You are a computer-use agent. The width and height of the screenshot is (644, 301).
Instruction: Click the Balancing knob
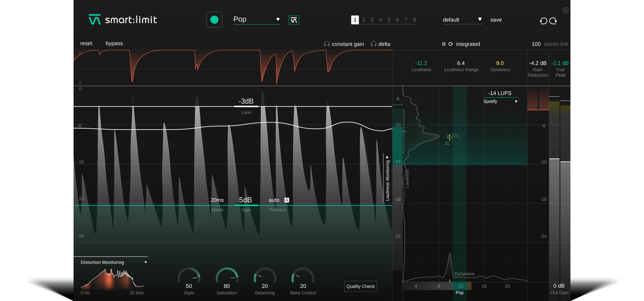point(265,277)
